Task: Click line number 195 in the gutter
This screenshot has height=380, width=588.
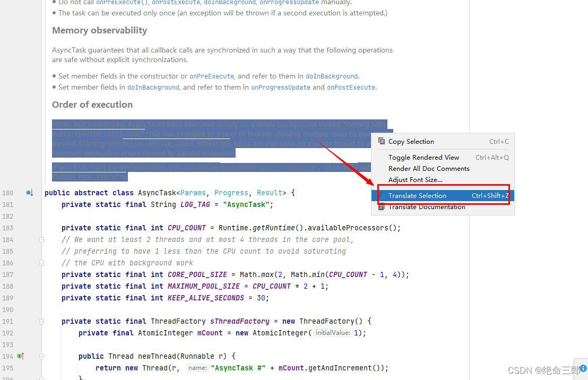Action: (x=7, y=368)
